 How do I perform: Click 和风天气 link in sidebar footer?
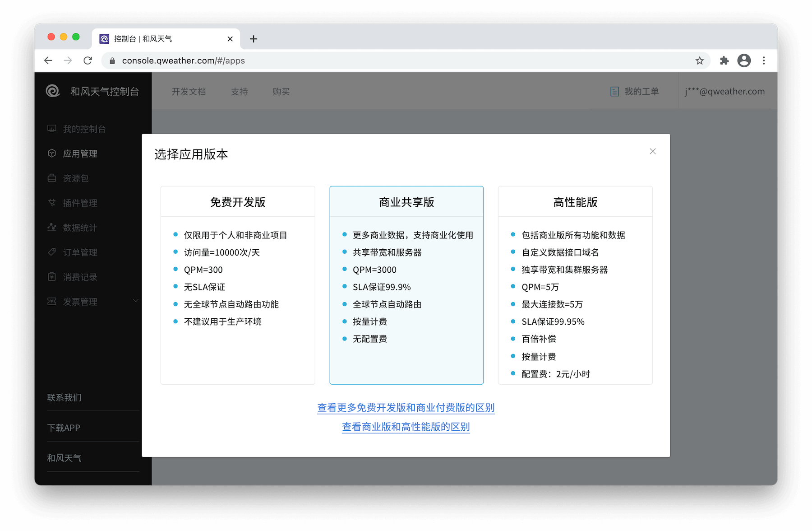[x=64, y=458]
